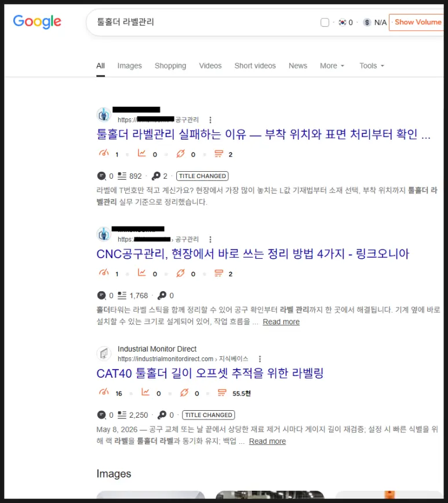Open the Google logo homepage link
This screenshot has width=448, height=503.
[37, 22]
